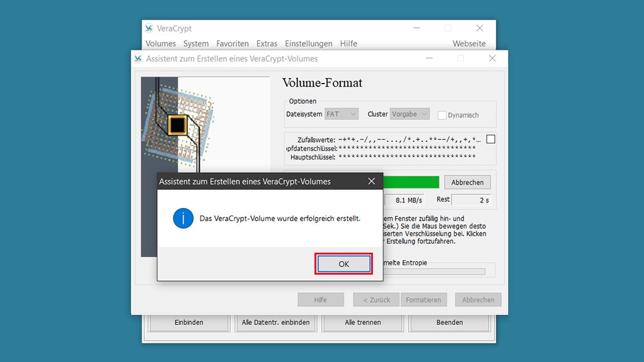Viewport: 644px width, 362px height.
Task: Enable the Zufallswerte display checkbox
Action: click(490, 139)
